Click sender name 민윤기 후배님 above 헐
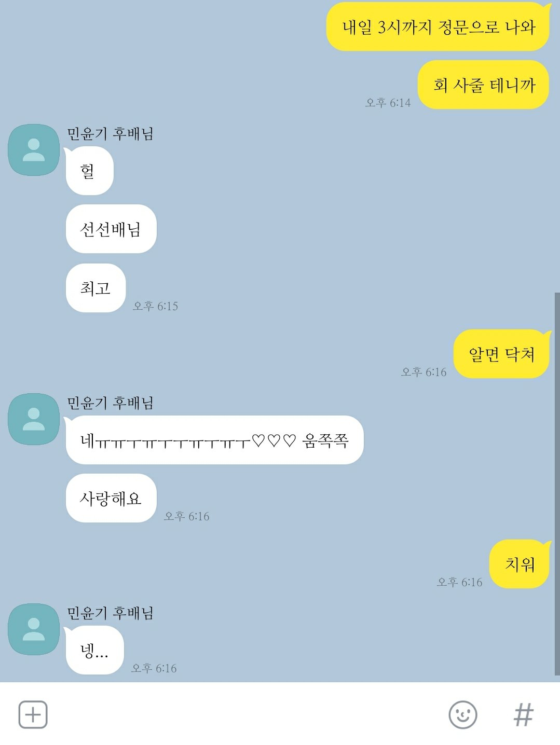Screen dimensions: 560x745 pos(110,134)
